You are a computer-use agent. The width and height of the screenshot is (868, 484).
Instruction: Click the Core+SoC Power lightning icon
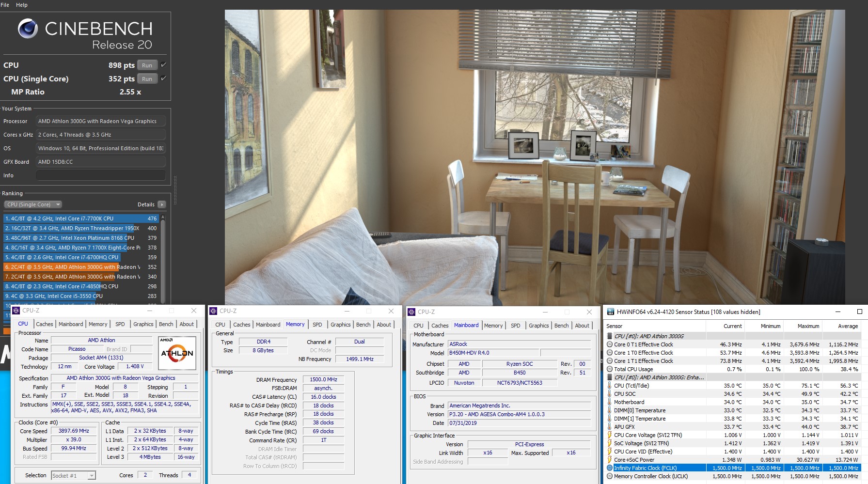click(x=610, y=460)
